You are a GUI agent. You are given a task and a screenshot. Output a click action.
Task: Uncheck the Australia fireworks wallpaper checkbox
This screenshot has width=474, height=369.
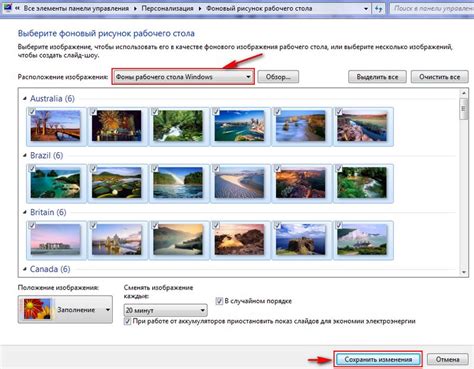(x=93, y=112)
